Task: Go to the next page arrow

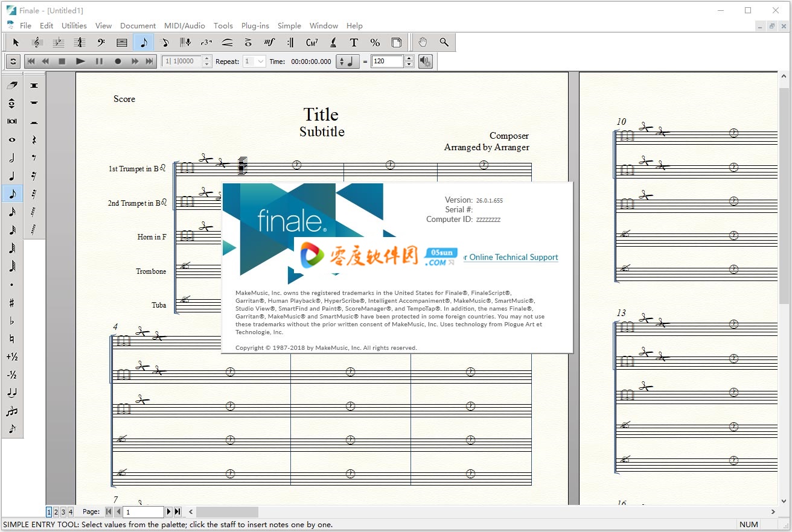Action: tap(168, 512)
